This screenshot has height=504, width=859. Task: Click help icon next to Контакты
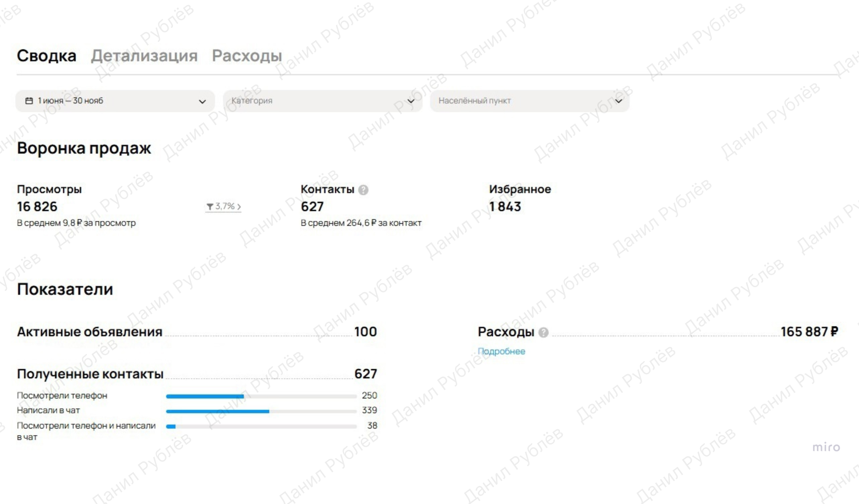click(x=363, y=190)
